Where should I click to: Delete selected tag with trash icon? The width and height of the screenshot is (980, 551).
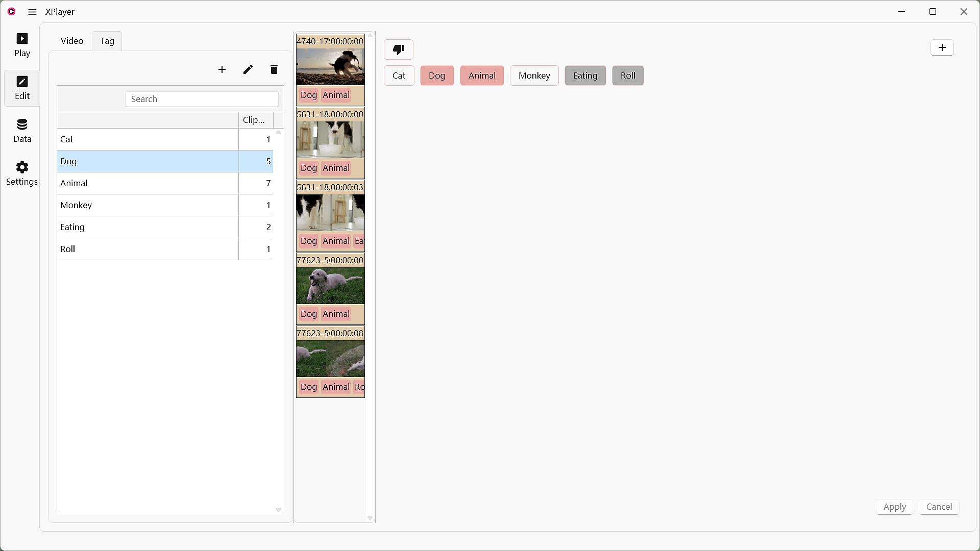click(274, 69)
